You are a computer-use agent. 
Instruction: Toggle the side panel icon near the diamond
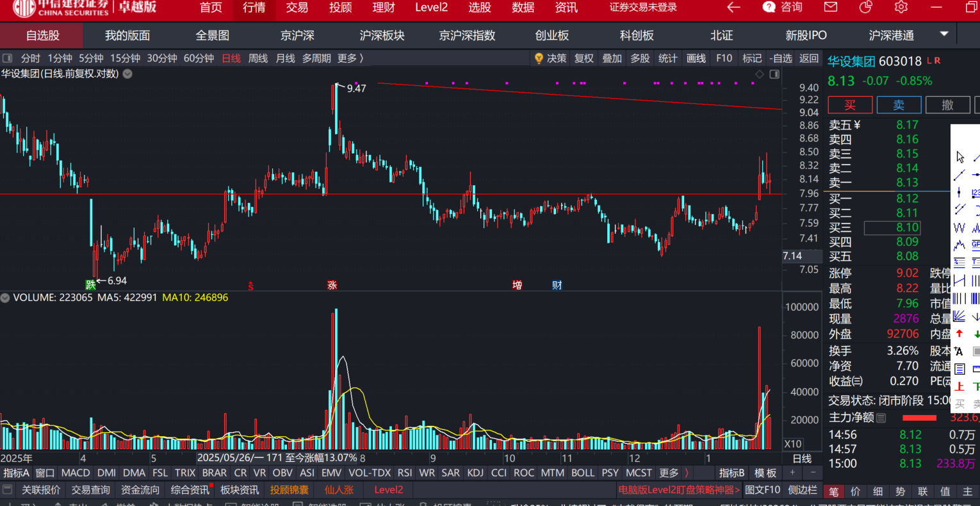[774, 74]
